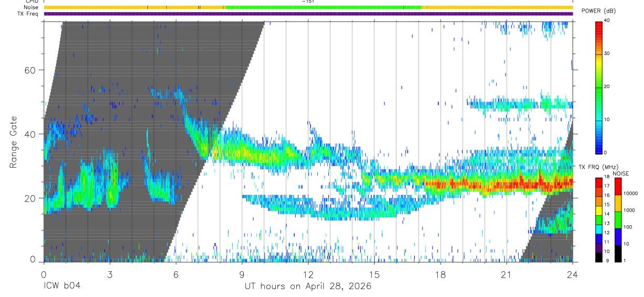Click the 'Range Gate' y-axis label
Viewport: 644px width, 297px height.
[13, 142]
